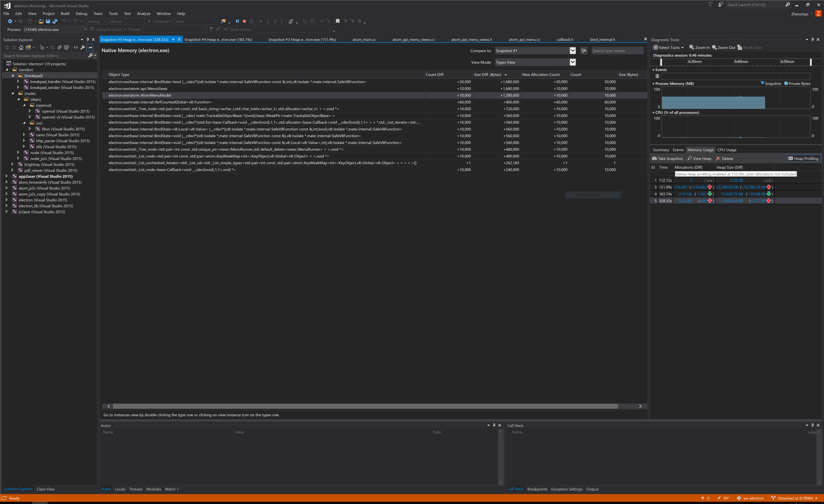Toggle auto-hide pin on Autos panel
824x504 pixels.
pyautogui.click(x=494, y=426)
